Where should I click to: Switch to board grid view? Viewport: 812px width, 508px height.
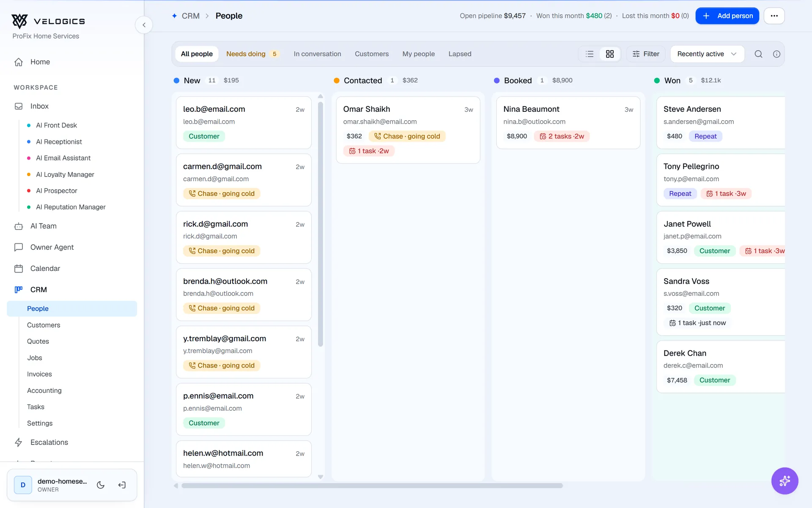[610, 54]
